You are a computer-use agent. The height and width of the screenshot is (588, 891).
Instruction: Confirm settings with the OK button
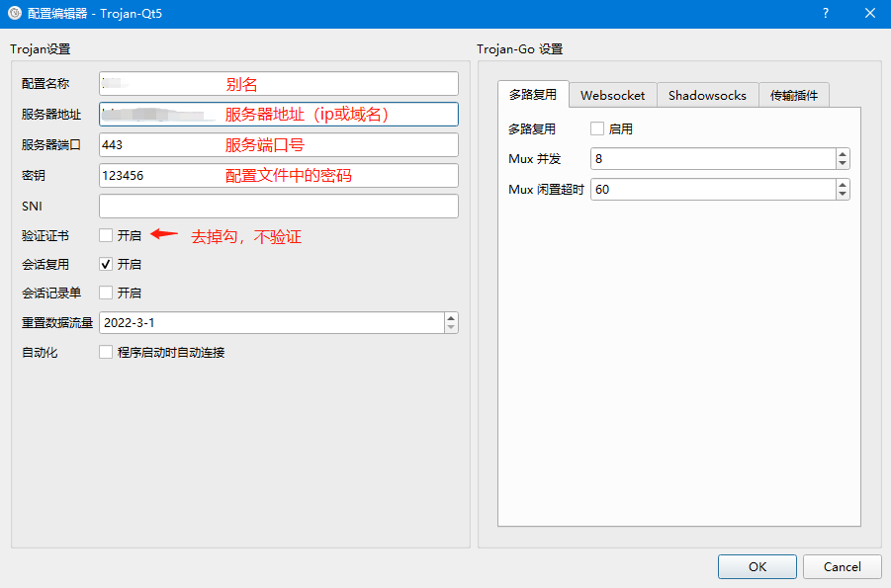(757, 566)
